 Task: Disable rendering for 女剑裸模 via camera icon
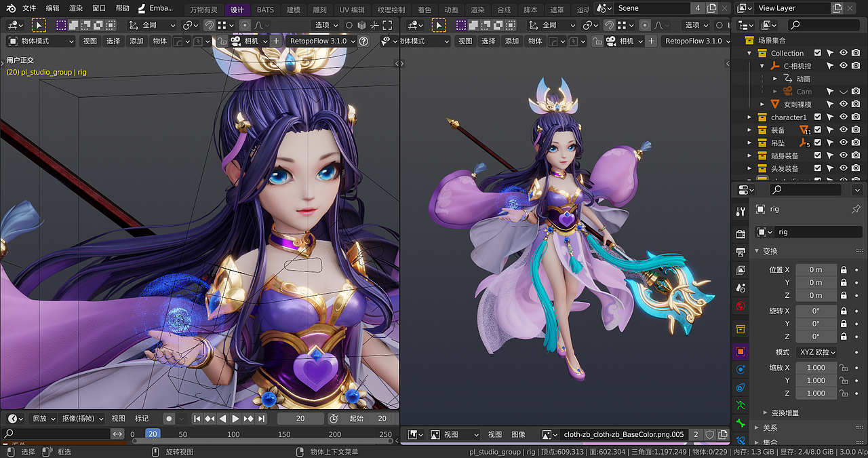(856, 104)
